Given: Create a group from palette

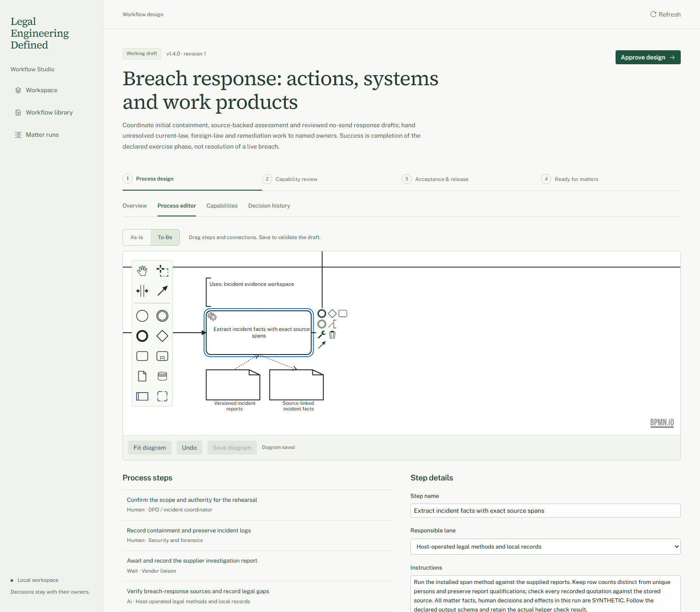Looking at the screenshot, I should click(x=162, y=396).
